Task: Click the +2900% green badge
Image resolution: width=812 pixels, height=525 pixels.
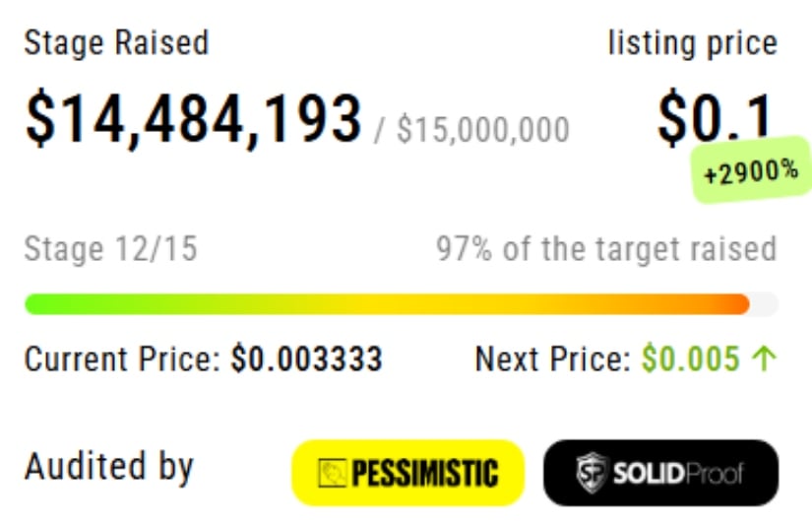Action: (x=751, y=170)
